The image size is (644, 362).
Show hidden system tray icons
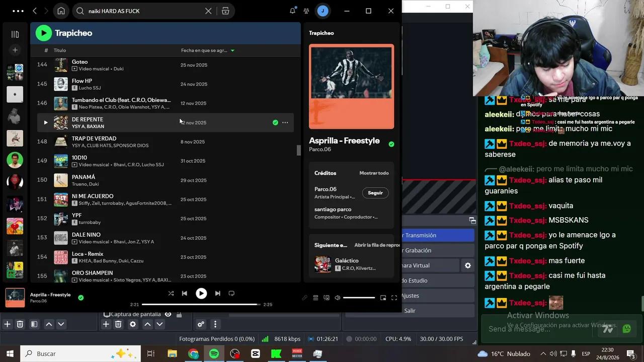click(543, 354)
